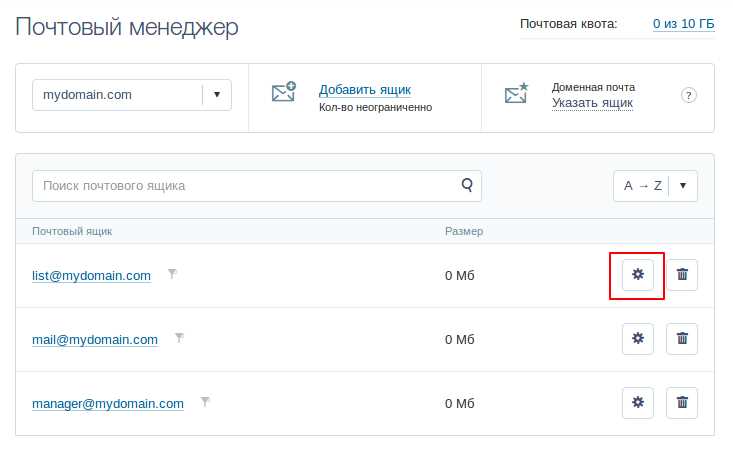Click filter icon next to list@mydomain.com

pos(172,274)
